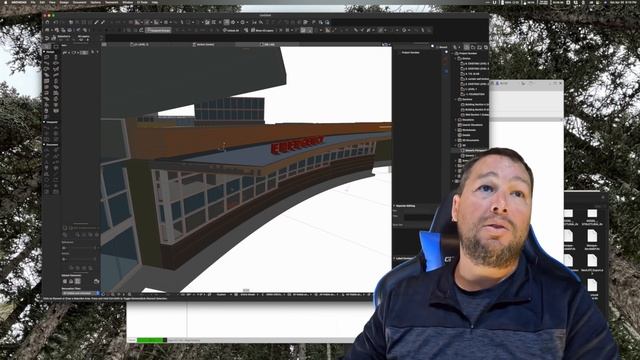Collapse the Viewpoint group in the toolbox
Image resolution: width=640 pixels, height=360 pixels.
pos(44,122)
